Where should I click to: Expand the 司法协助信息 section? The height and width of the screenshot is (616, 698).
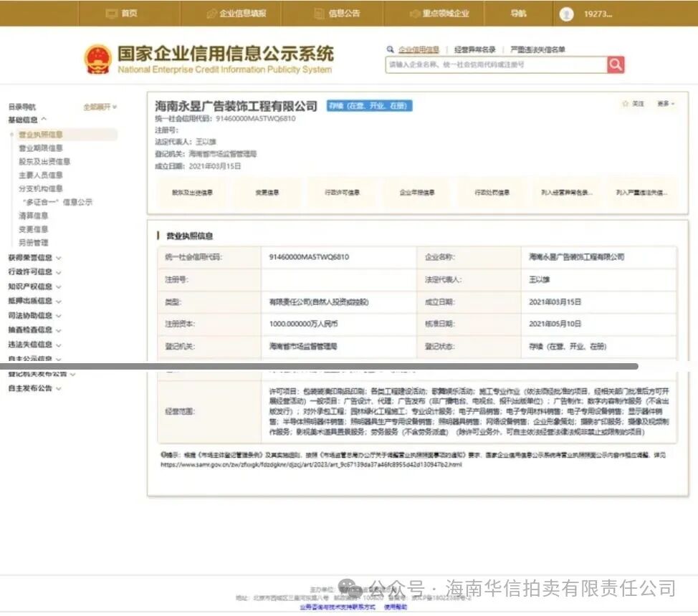pos(34,316)
